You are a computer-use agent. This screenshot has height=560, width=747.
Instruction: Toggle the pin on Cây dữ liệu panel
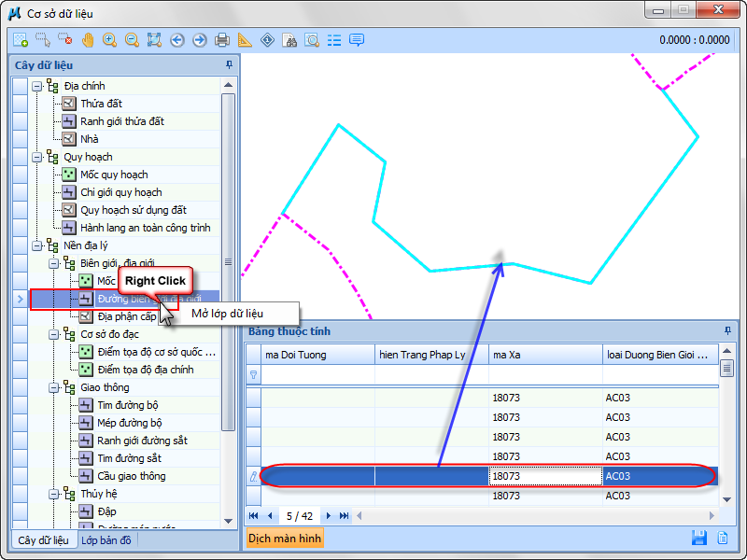(230, 65)
